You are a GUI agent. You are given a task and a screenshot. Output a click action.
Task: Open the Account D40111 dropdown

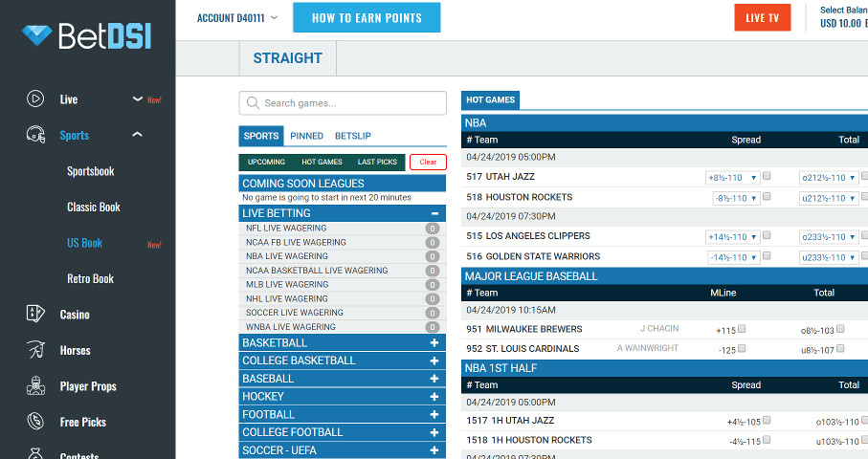(237, 18)
